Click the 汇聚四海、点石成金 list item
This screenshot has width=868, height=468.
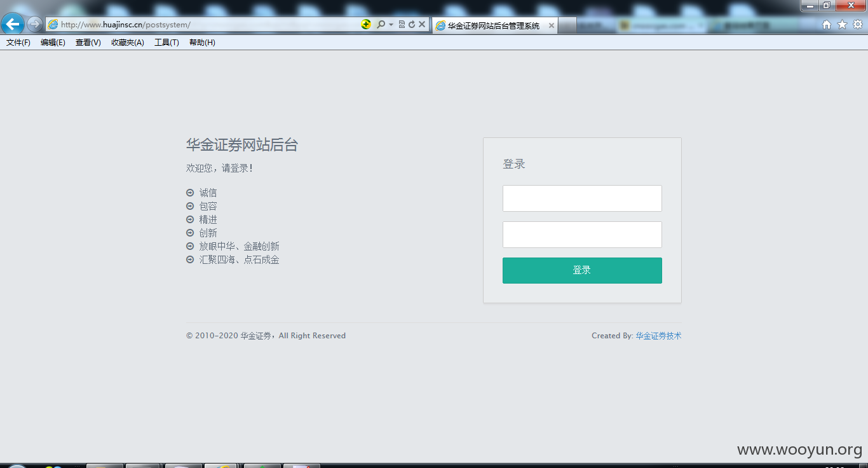[239, 259]
